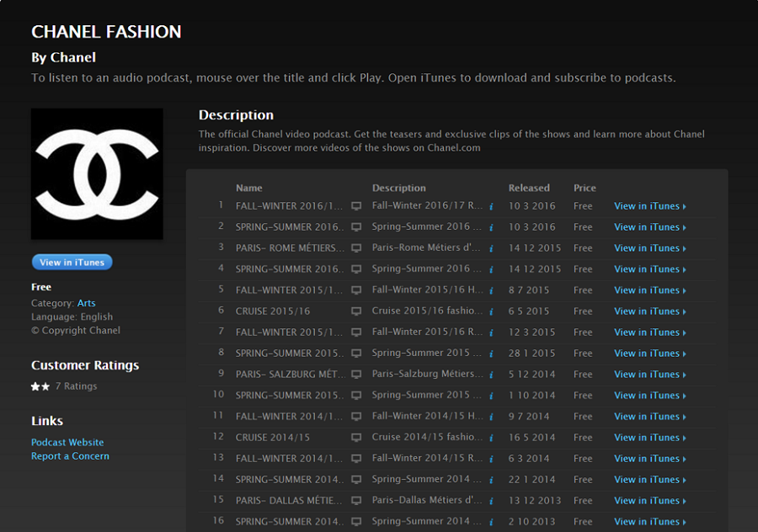Open info icon for row 1 description

(x=491, y=207)
